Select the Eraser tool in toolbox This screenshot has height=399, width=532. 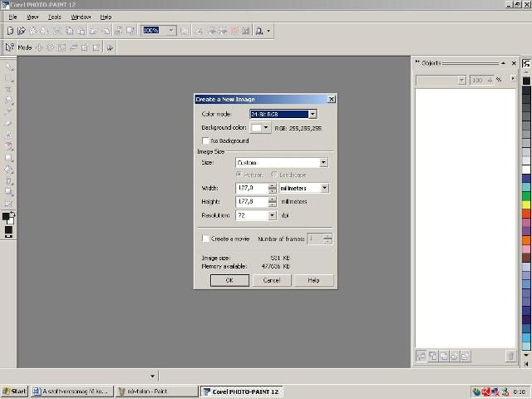9,123
